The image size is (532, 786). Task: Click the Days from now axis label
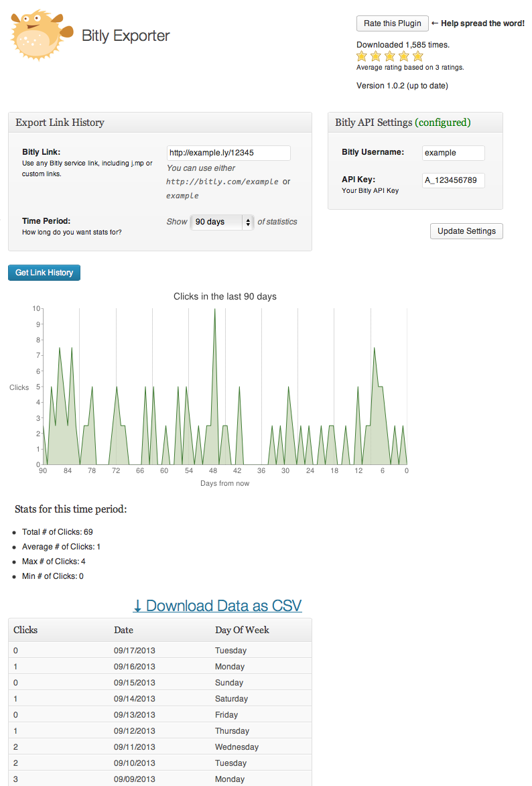point(224,483)
